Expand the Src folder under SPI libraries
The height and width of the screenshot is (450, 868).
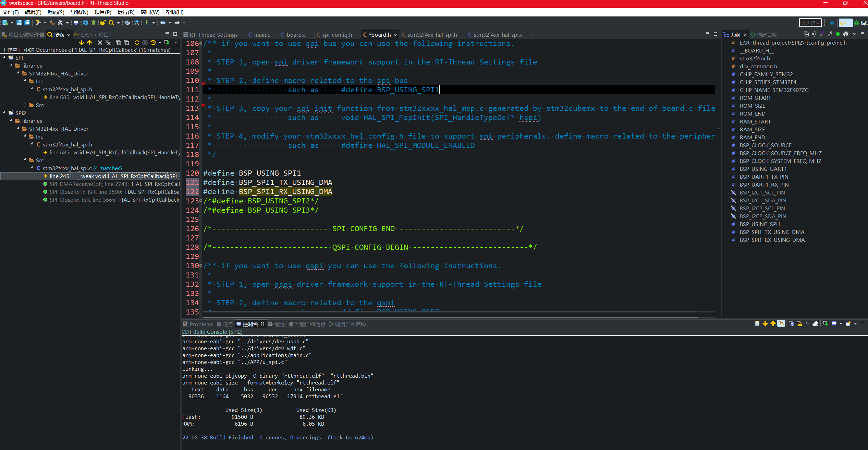pyautogui.click(x=24, y=105)
